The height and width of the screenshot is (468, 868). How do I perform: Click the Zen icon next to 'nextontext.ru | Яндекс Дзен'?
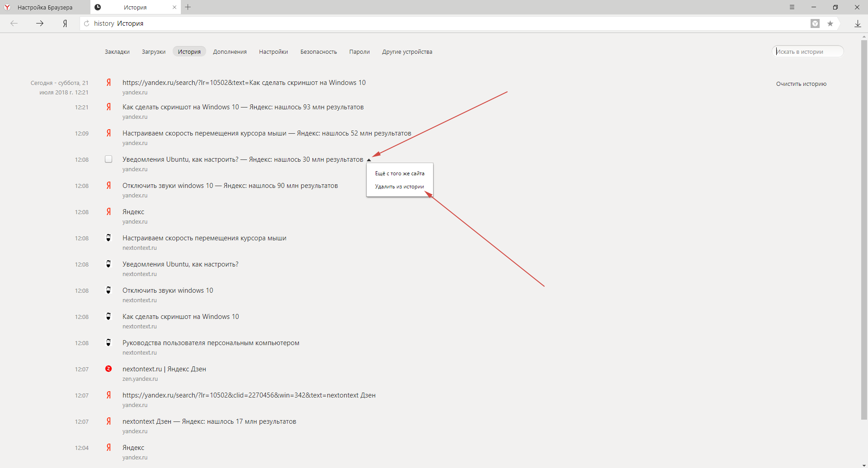pyautogui.click(x=108, y=369)
